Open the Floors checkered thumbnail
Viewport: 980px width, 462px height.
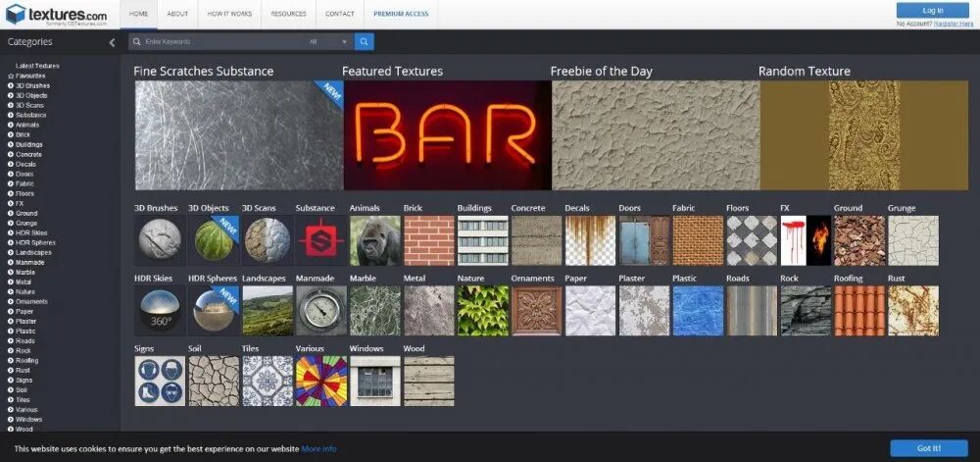(752, 240)
